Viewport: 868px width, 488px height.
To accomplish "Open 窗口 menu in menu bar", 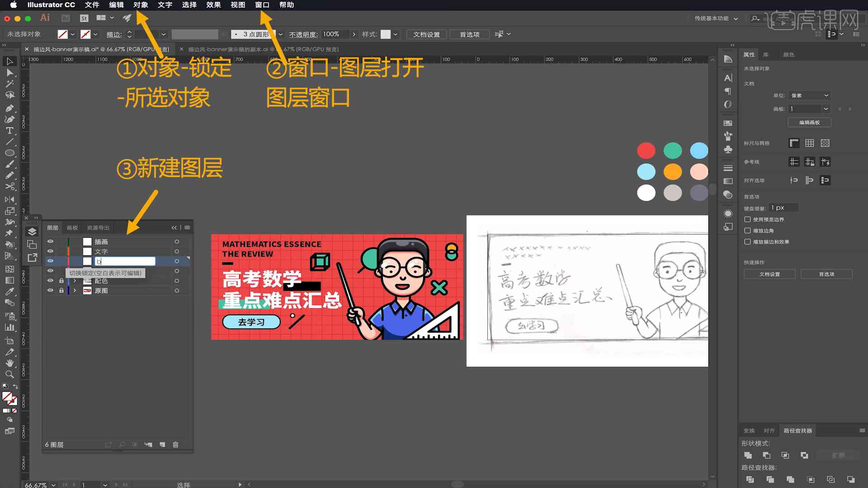I will 262,5.
